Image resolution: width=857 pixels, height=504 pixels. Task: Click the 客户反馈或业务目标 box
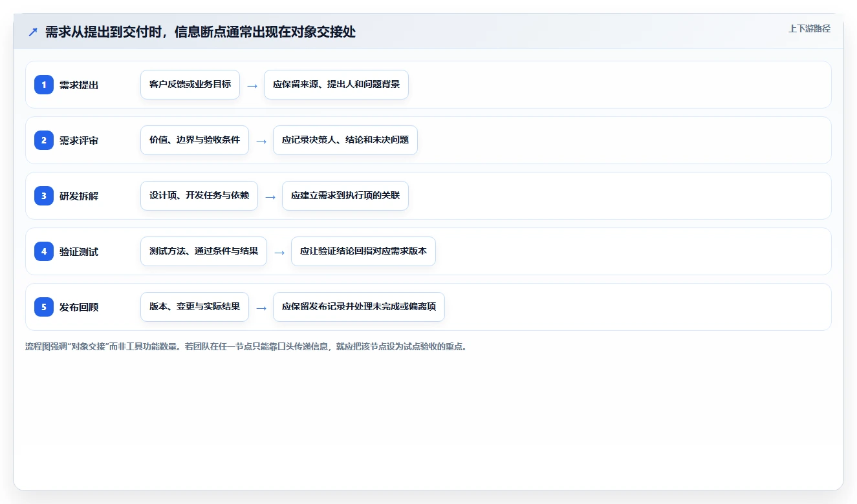tap(190, 85)
